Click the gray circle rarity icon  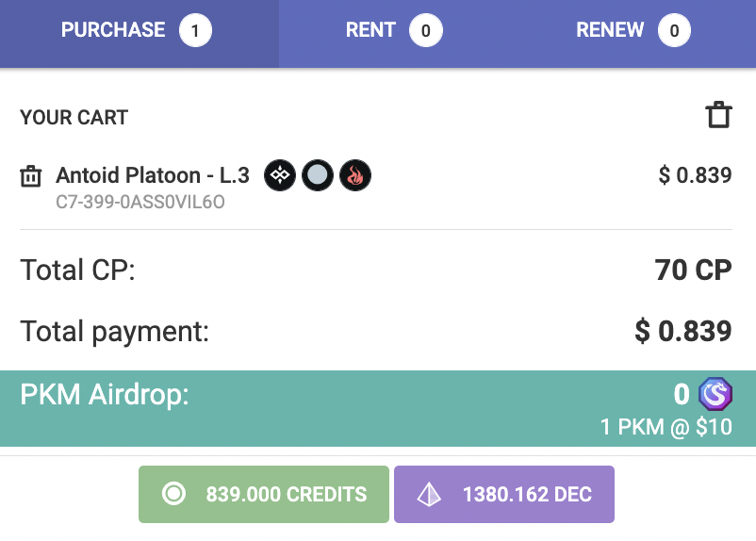click(x=318, y=175)
